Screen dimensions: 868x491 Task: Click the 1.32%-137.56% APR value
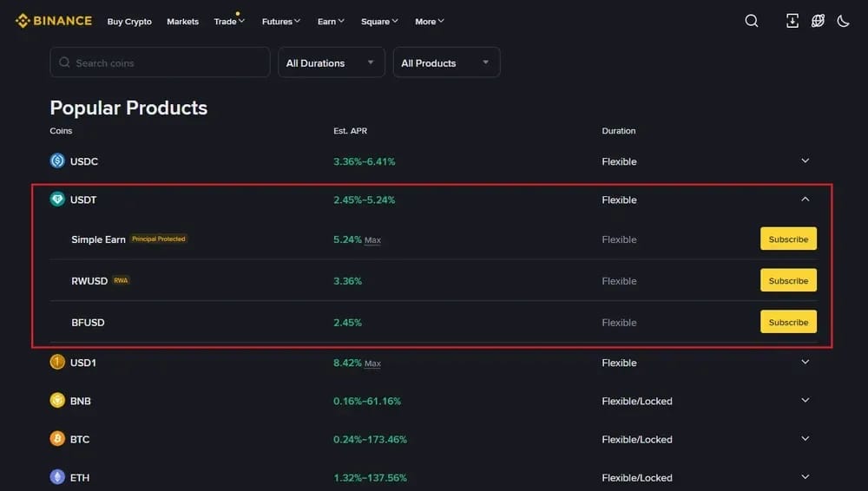[370, 477]
